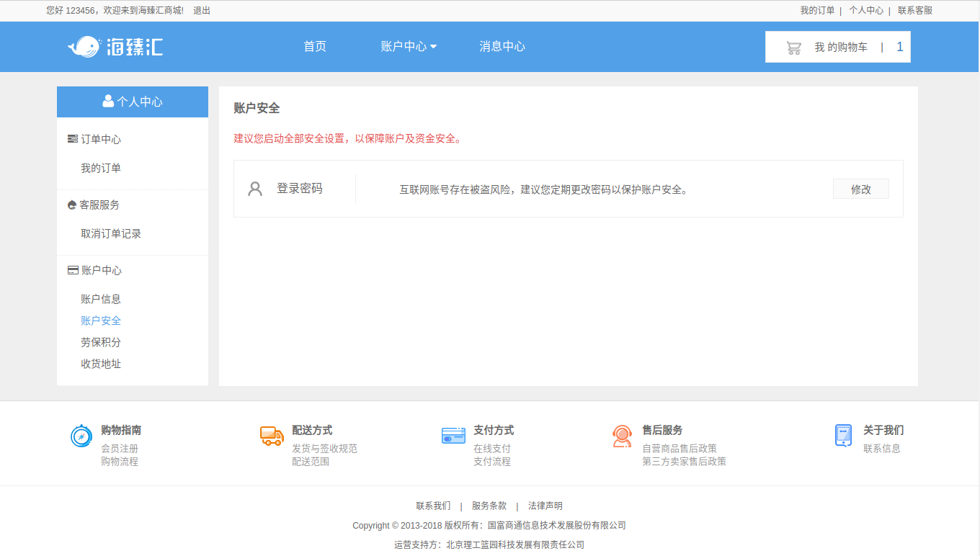Click the 购物指南 footer heading
The image size is (980, 556).
tap(121, 430)
